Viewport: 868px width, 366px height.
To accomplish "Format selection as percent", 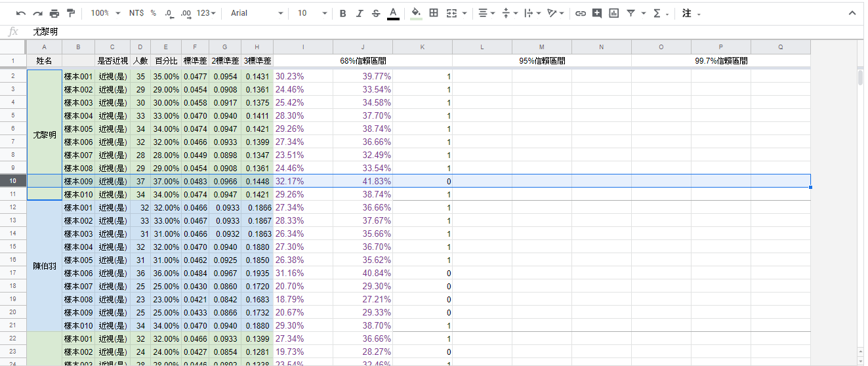I will point(154,13).
